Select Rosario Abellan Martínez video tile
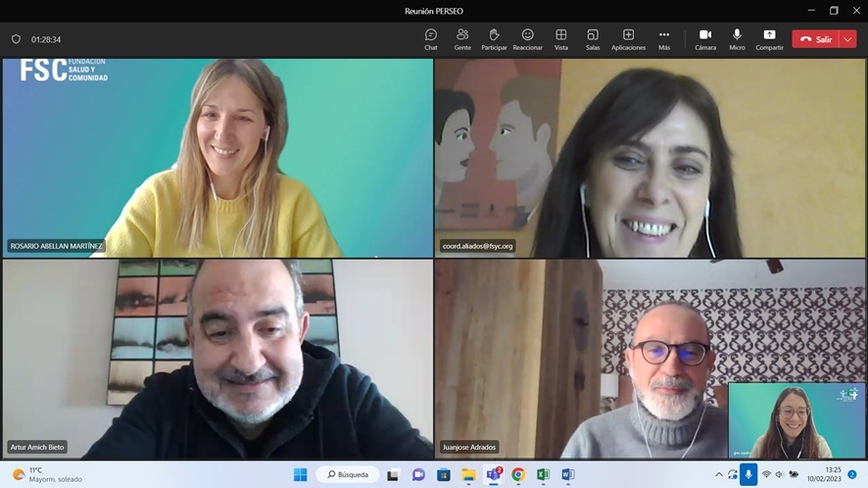This screenshot has width=868, height=488. pos(217,158)
